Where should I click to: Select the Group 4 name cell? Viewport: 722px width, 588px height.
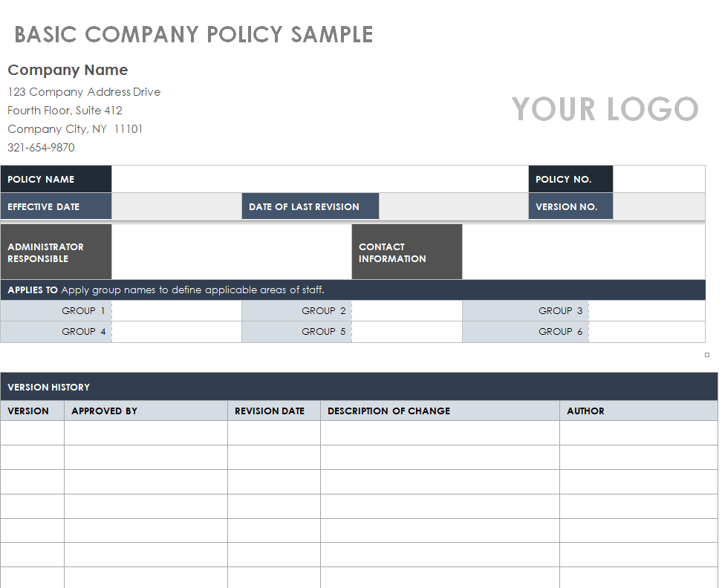(176, 332)
